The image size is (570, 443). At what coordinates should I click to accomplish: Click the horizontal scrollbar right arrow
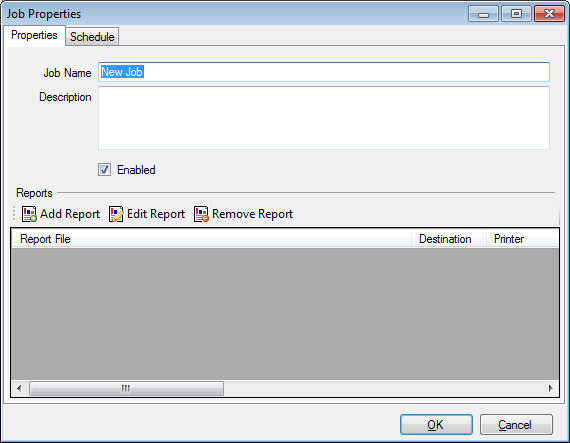[550, 388]
